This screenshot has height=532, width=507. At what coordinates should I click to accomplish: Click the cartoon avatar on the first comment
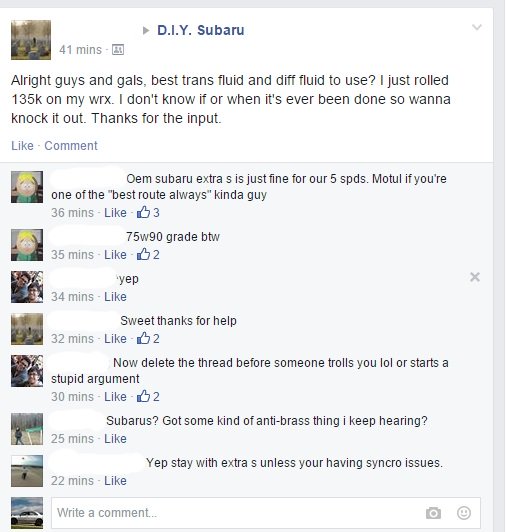point(27,187)
